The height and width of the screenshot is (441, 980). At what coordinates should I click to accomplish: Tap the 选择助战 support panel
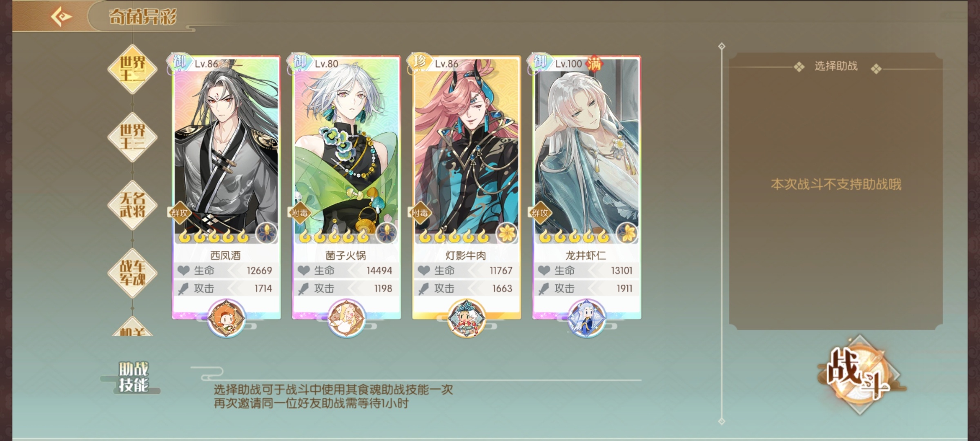click(x=836, y=191)
